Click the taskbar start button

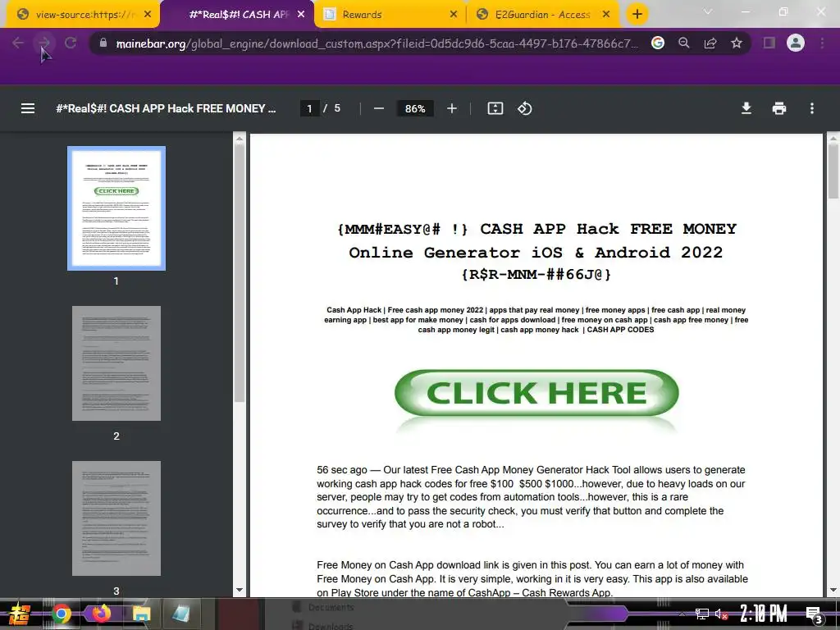[x=19, y=614]
